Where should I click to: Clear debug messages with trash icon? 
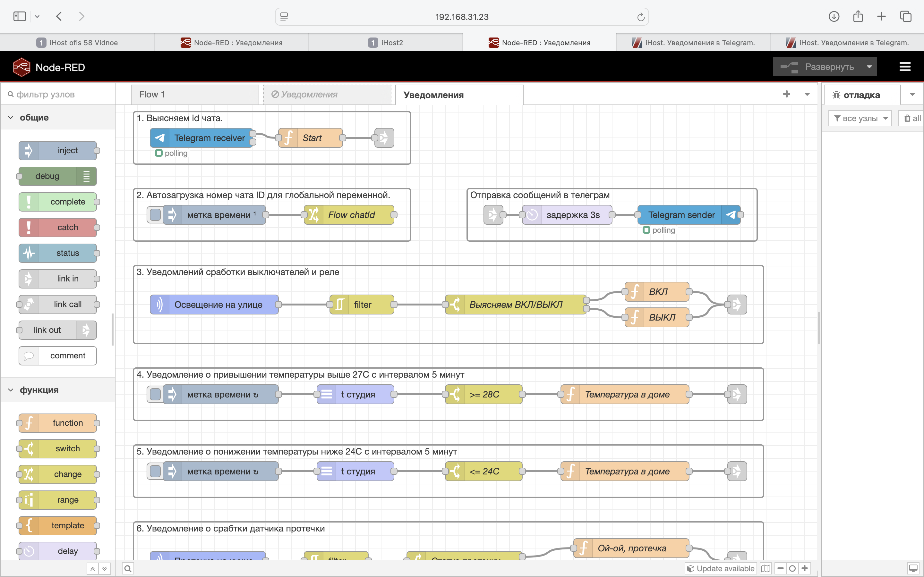pos(912,118)
